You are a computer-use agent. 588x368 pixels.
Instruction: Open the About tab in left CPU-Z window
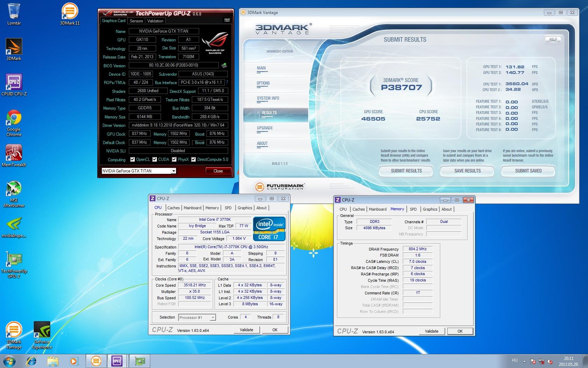(261, 208)
